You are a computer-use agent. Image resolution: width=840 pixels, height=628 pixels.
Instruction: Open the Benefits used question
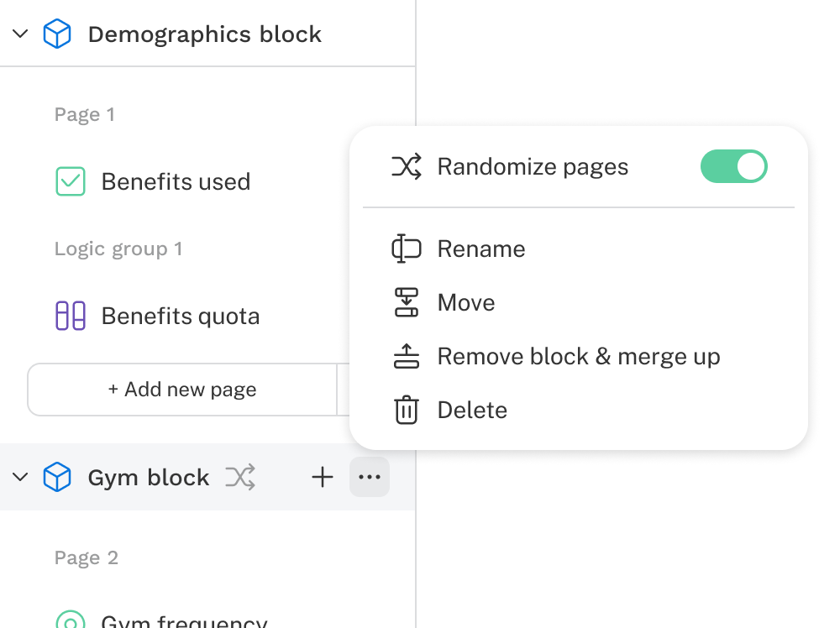[176, 182]
